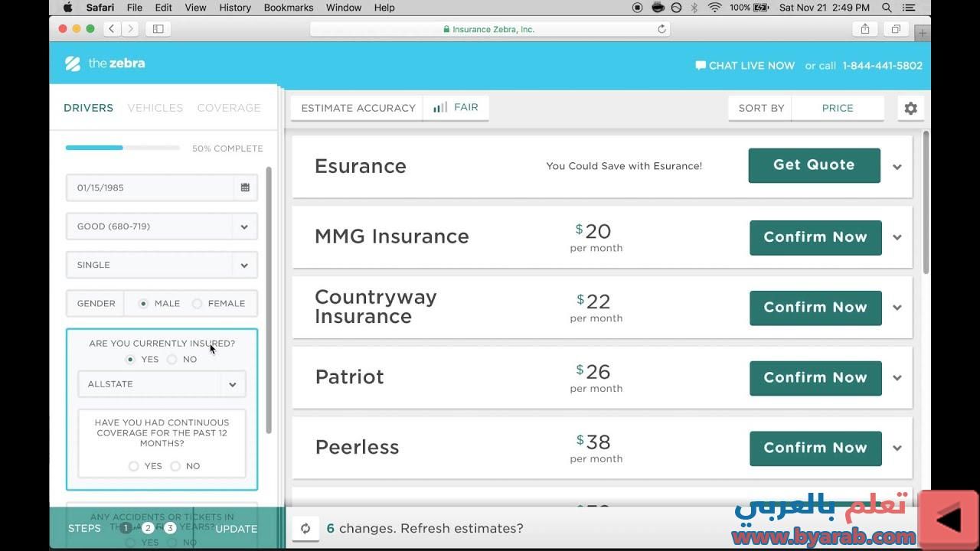The height and width of the screenshot is (551, 980).
Task: Open the Safari menu
Action: [100, 8]
